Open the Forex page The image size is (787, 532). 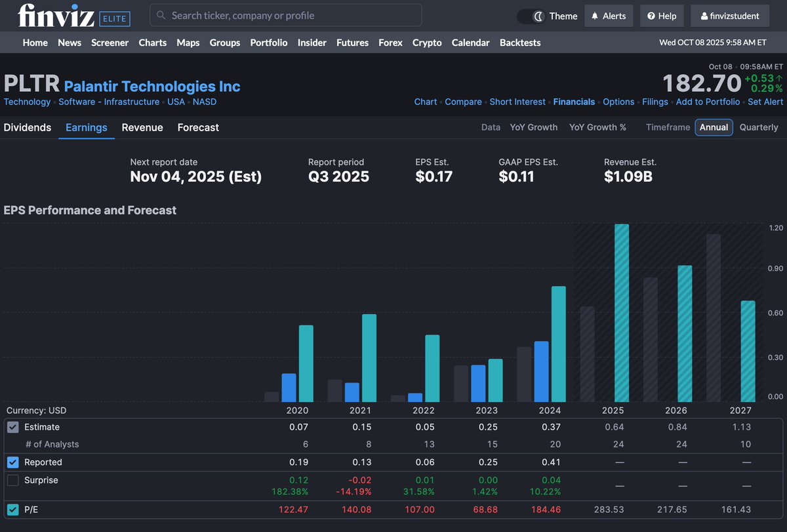point(391,43)
